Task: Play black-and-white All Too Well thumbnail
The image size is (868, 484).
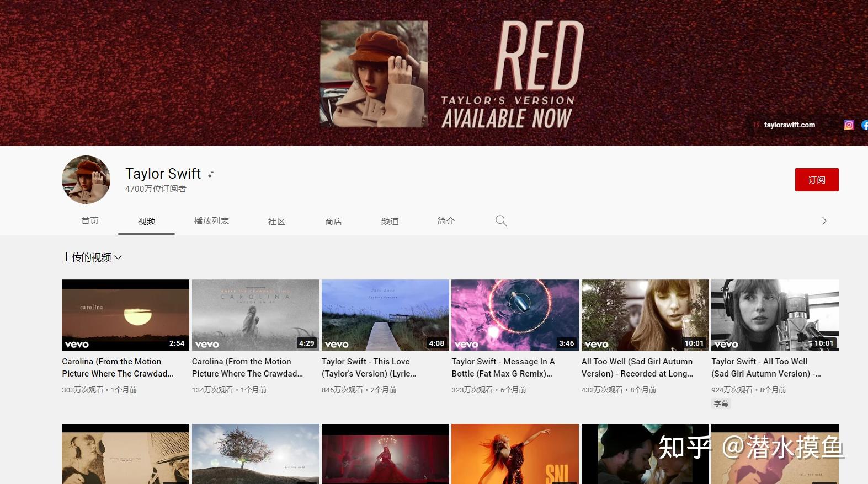Action: click(x=775, y=315)
